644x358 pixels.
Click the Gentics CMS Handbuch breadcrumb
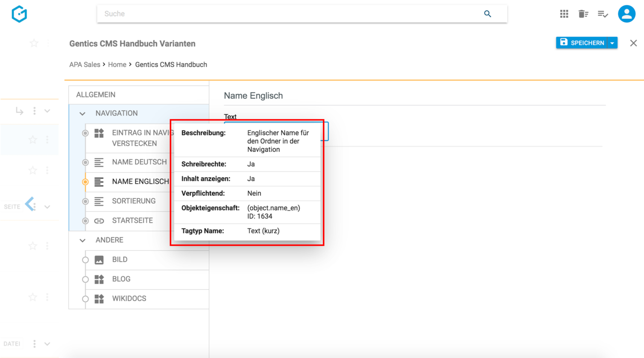point(171,65)
